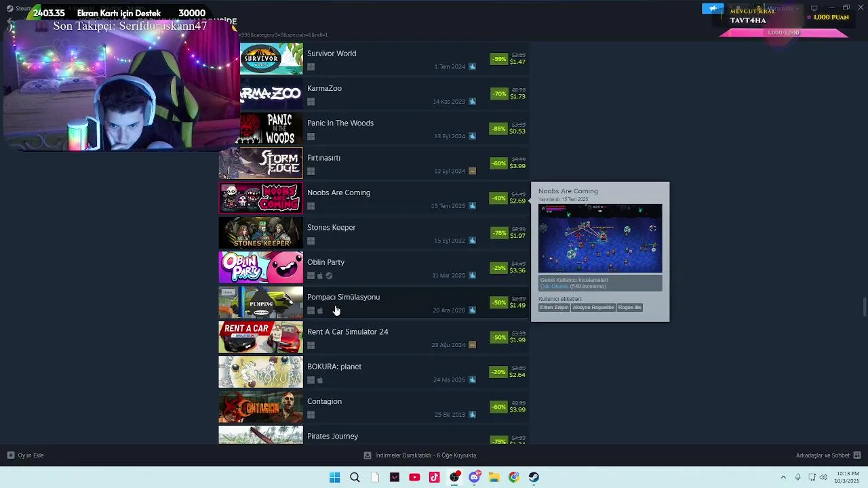Click the Erken Erişim tag in the popup

[x=554, y=308]
